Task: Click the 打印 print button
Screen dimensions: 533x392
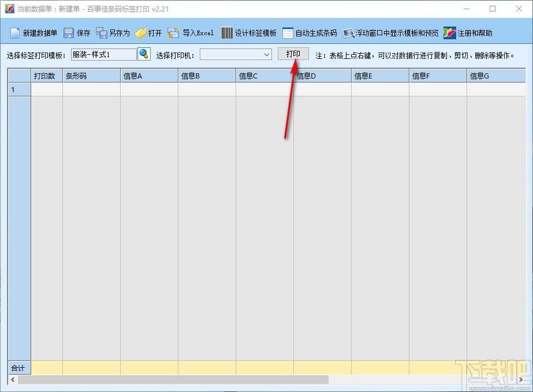Action: 293,54
